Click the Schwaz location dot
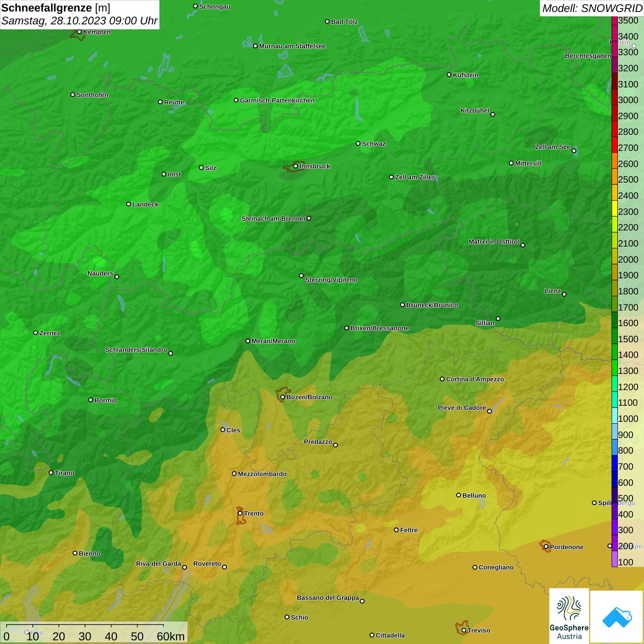The width and height of the screenshot is (644, 644). (358, 144)
